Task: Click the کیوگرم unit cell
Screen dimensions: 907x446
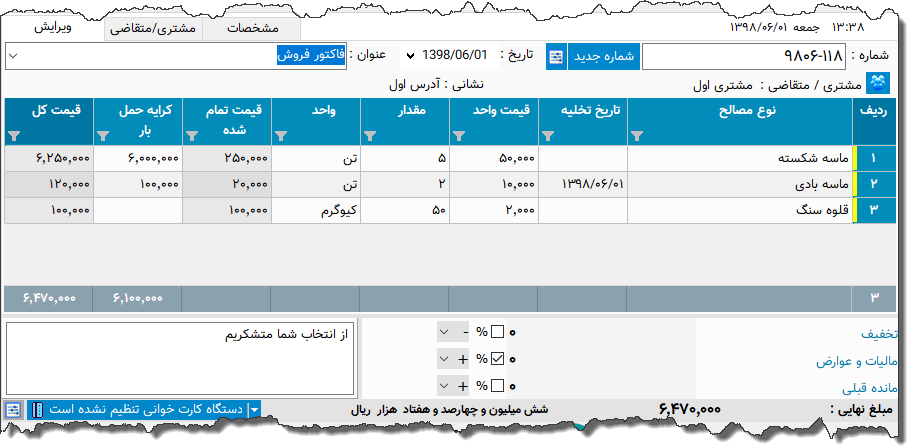Action: pyautogui.click(x=316, y=211)
